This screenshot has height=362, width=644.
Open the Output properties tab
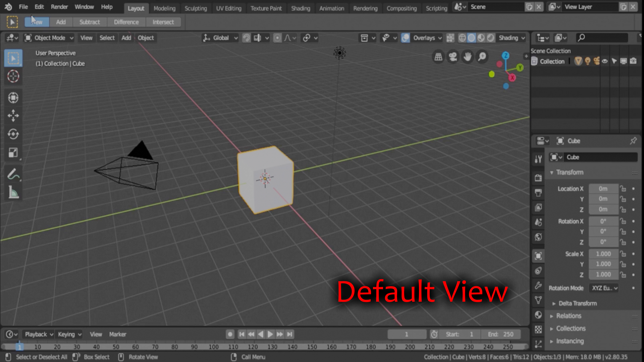[x=538, y=192]
